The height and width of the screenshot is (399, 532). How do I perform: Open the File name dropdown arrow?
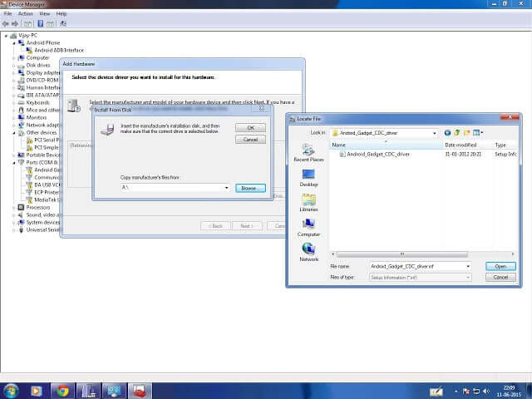468,267
